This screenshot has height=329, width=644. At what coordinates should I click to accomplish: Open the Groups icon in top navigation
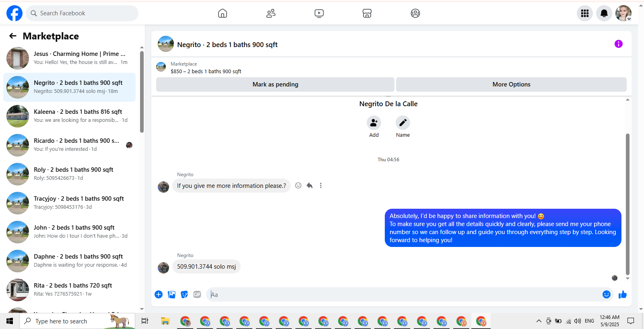pyautogui.click(x=415, y=13)
